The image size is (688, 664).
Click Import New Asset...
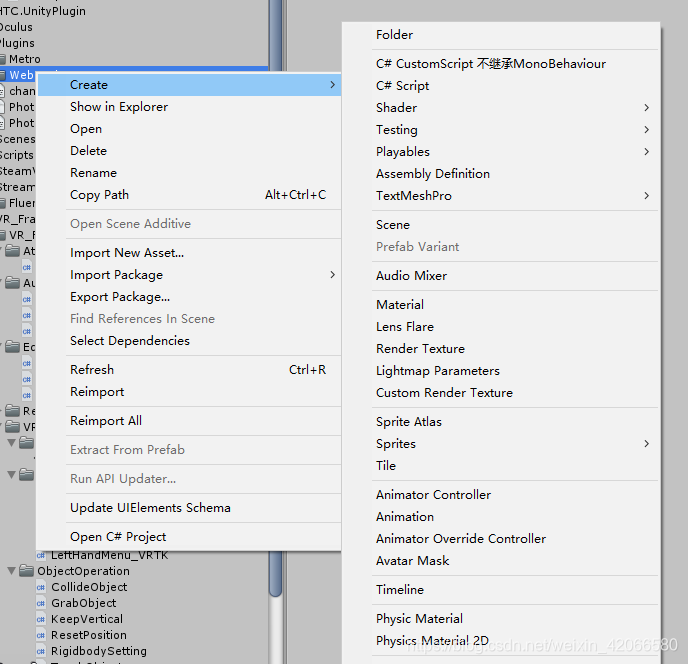click(x=190, y=253)
